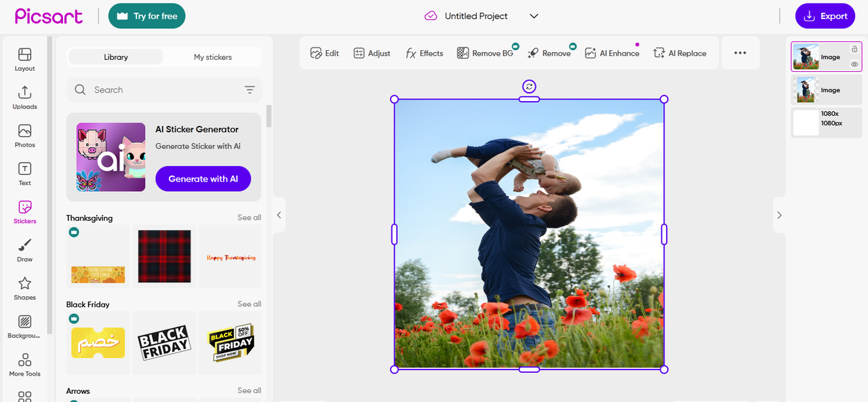Click the AI Enhance tool

[x=612, y=53]
